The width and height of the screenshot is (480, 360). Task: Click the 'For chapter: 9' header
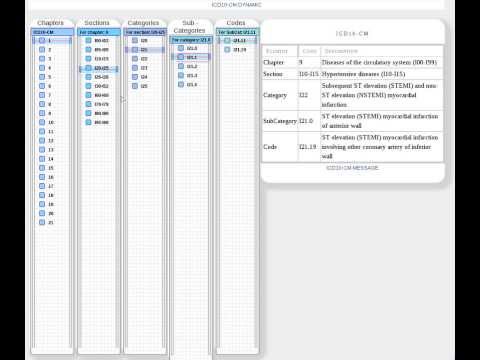(99, 32)
